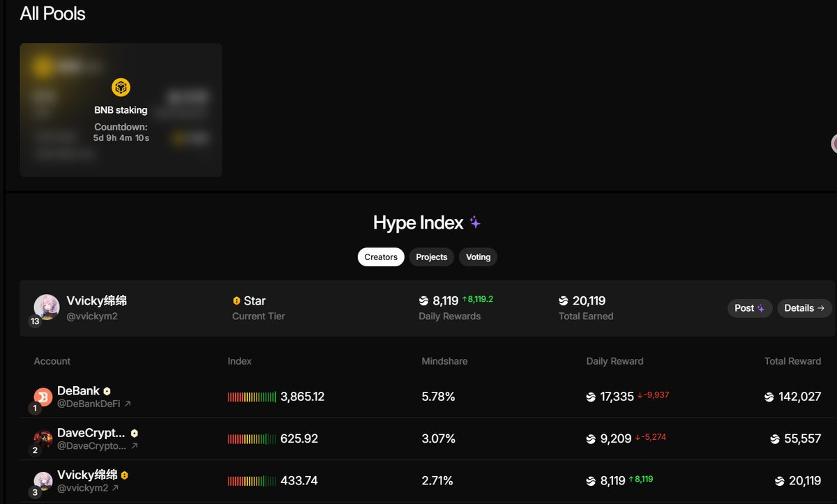Click the Index column header
The height and width of the screenshot is (504, 837).
[239, 361]
